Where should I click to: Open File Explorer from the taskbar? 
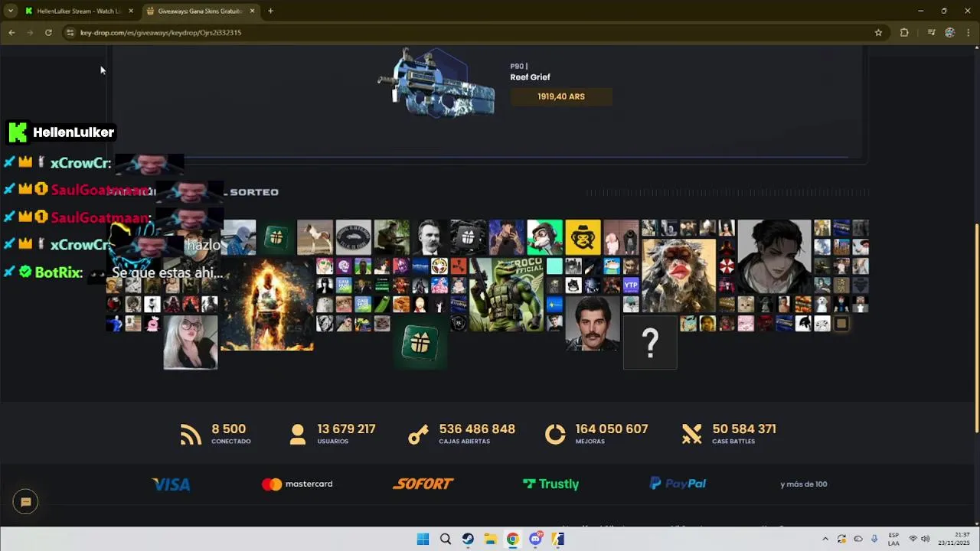point(490,539)
